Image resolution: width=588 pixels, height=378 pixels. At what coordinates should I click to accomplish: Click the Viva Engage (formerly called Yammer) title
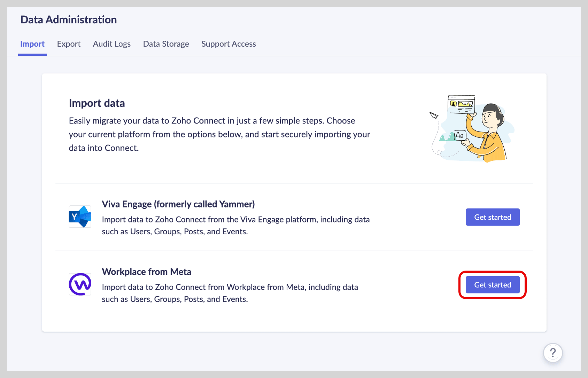pyautogui.click(x=178, y=204)
